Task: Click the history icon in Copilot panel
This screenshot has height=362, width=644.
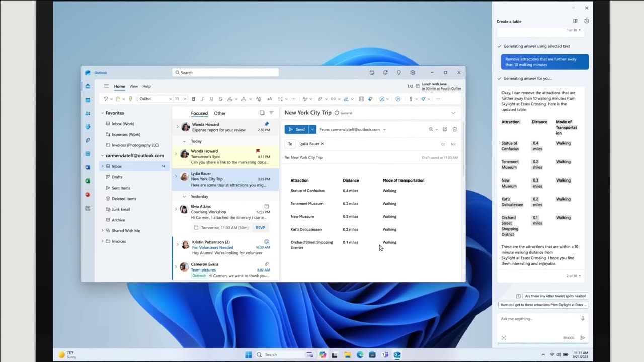Action: 587,21
